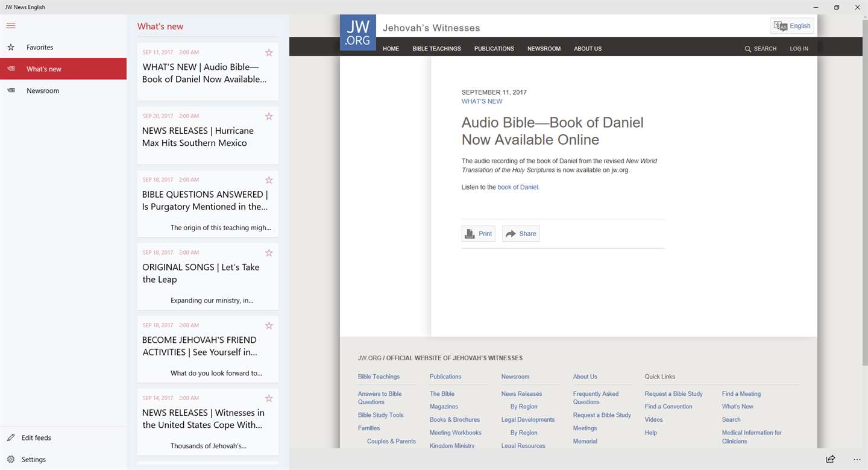Open Witnesses in the United States Cope card
Viewport: 868px width, 470px height.
point(208,422)
